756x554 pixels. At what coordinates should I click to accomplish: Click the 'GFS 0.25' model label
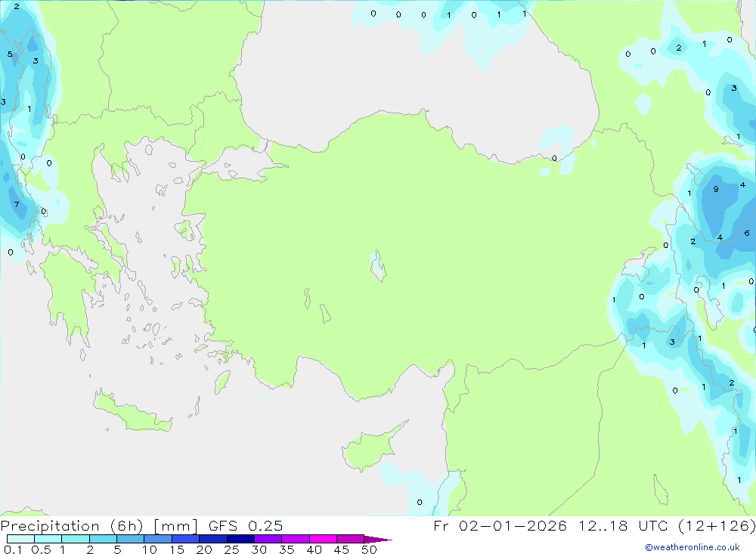pyautogui.click(x=246, y=526)
